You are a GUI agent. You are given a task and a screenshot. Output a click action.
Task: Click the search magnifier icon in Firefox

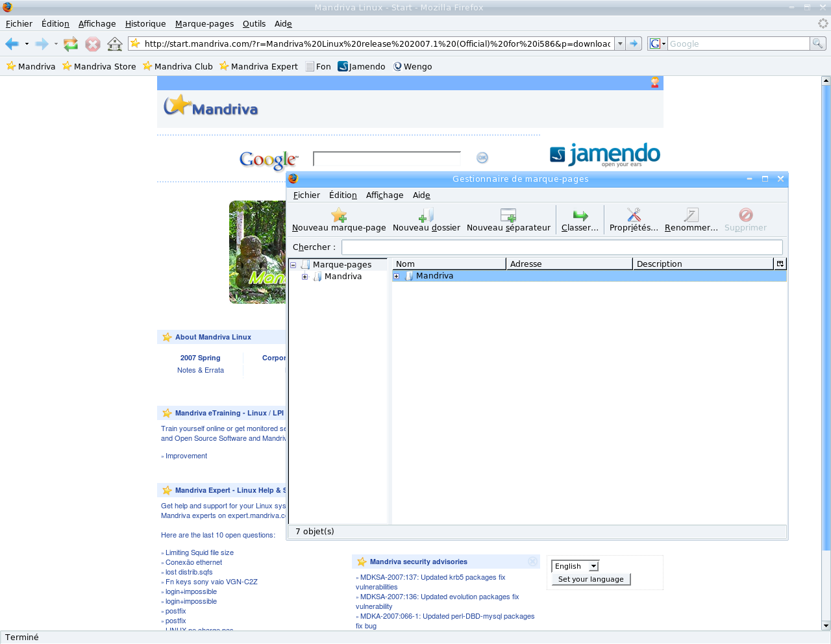click(x=817, y=43)
